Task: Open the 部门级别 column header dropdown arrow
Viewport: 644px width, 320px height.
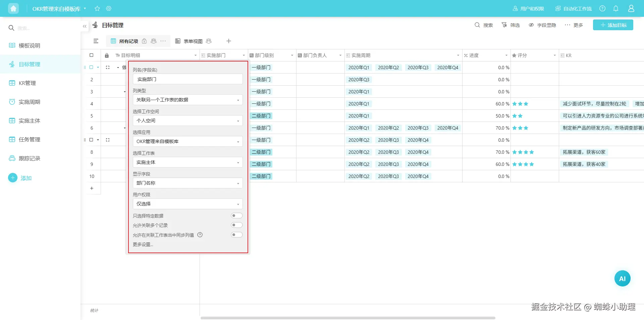Action: click(x=292, y=55)
